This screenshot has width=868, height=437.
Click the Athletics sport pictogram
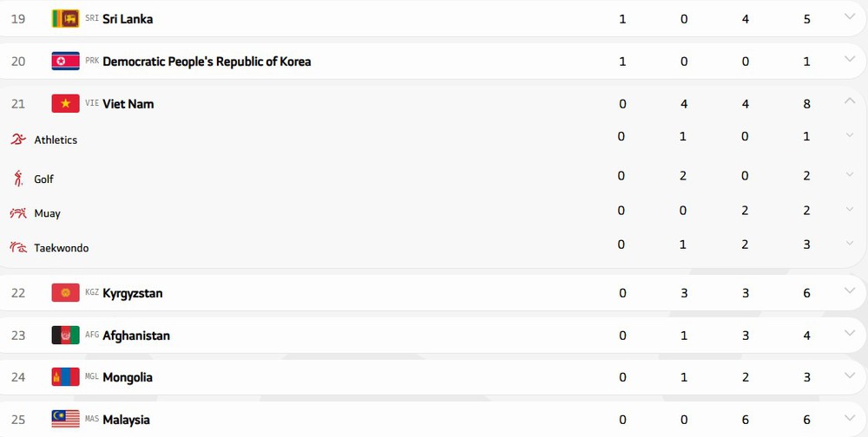coord(18,140)
